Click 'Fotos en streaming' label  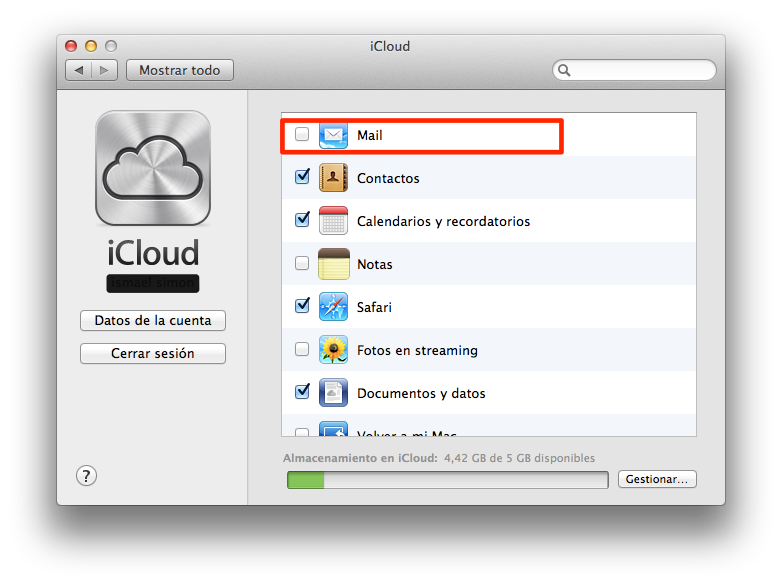pos(417,351)
